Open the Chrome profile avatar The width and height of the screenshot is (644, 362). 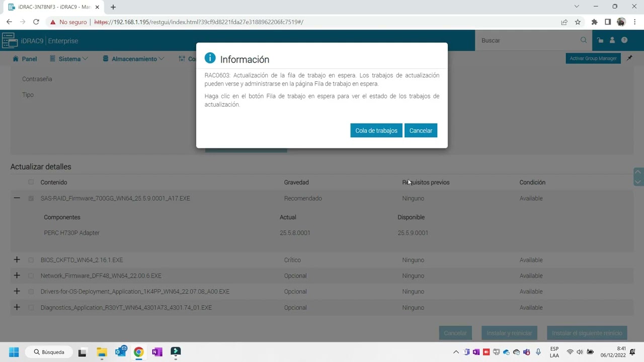pyautogui.click(x=621, y=22)
